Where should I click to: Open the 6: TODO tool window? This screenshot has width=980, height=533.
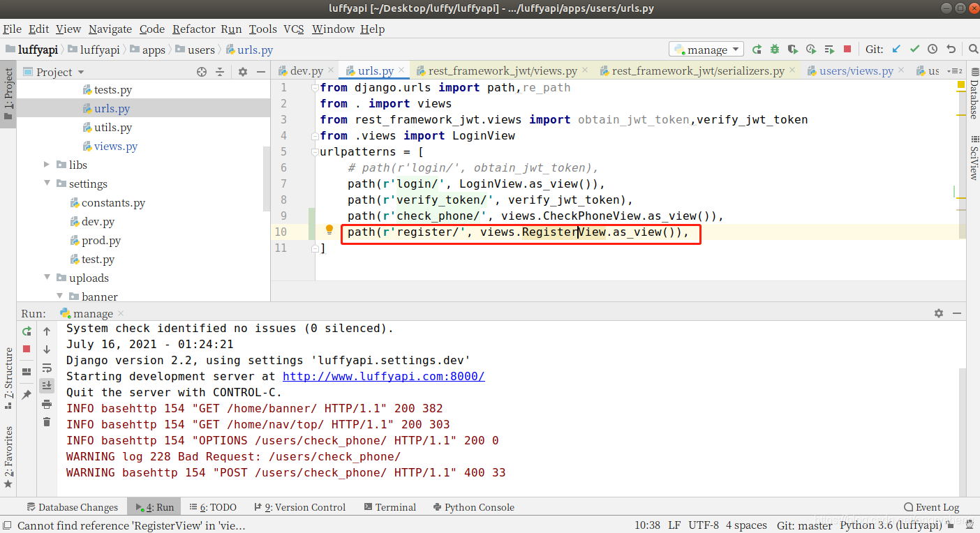coord(213,507)
